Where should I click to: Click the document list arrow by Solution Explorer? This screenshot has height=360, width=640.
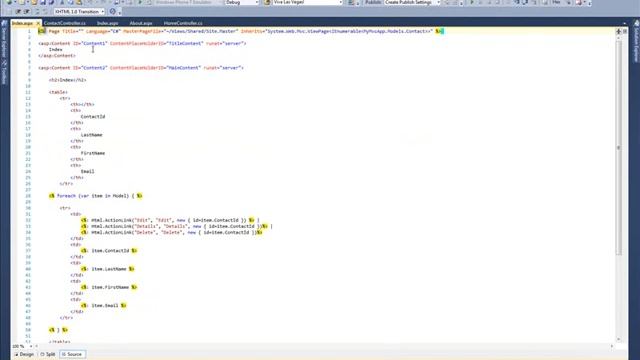pyautogui.click(x=624, y=23)
